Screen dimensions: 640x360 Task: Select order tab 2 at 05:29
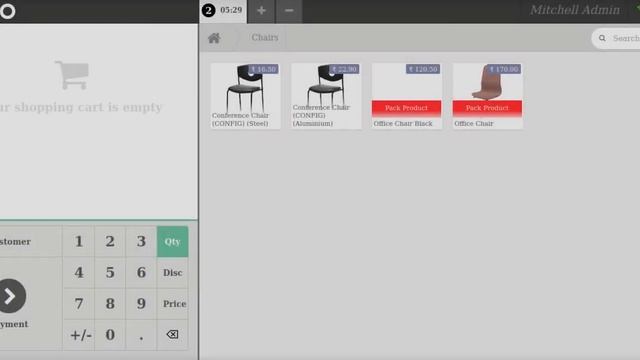[223, 11]
